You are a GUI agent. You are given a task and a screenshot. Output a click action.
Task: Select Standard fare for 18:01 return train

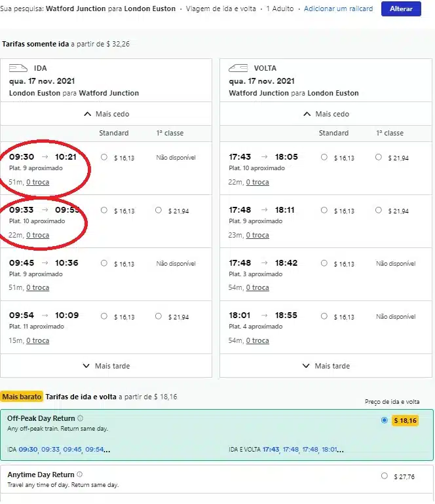[324, 317]
